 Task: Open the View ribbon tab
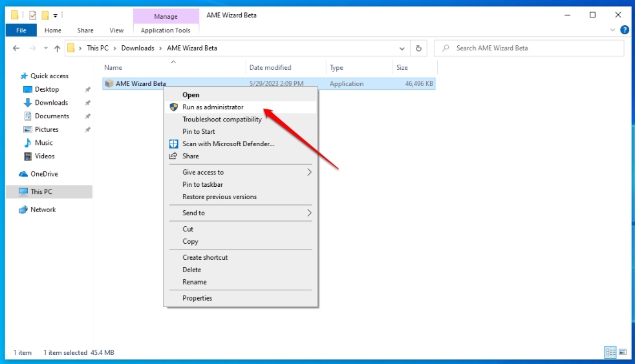116,30
